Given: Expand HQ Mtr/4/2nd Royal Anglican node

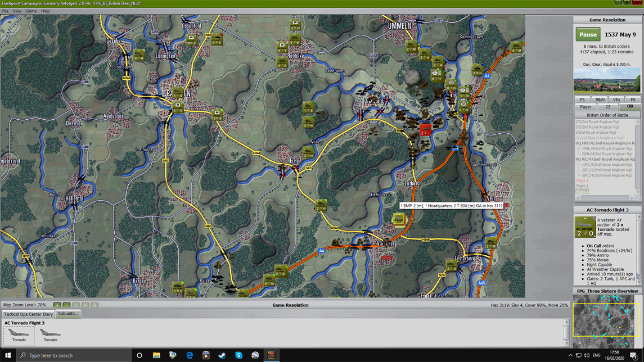Looking at the screenshot, I should coord(605,143).
